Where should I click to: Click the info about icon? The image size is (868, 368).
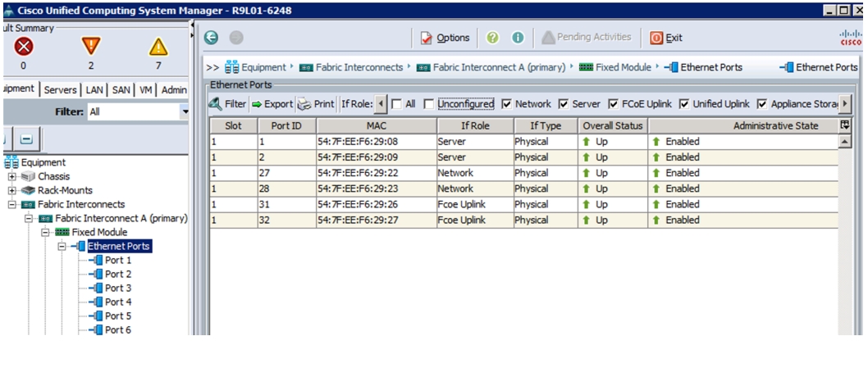pyautogui.click(x=518, y=38)
